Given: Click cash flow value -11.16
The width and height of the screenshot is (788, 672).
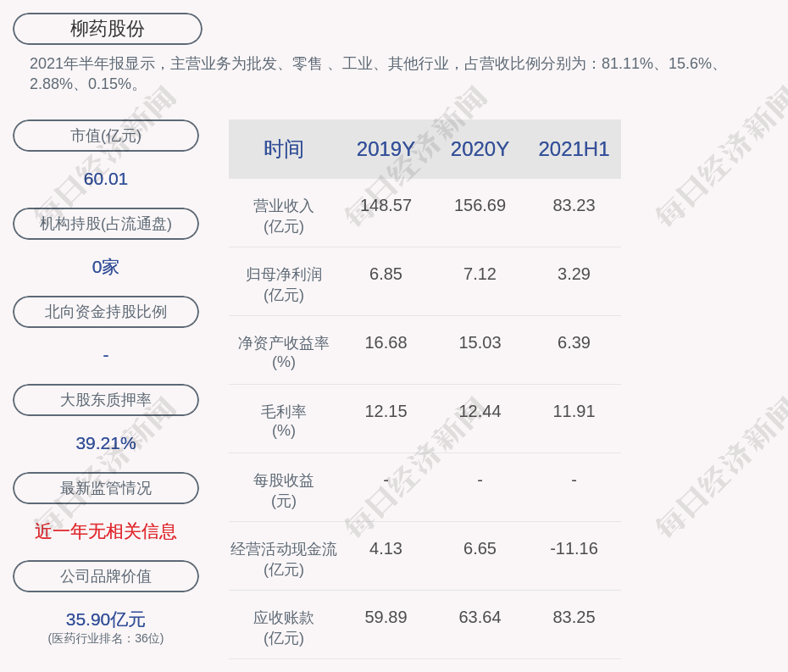Looking at the screenshot, I should 574,549.
